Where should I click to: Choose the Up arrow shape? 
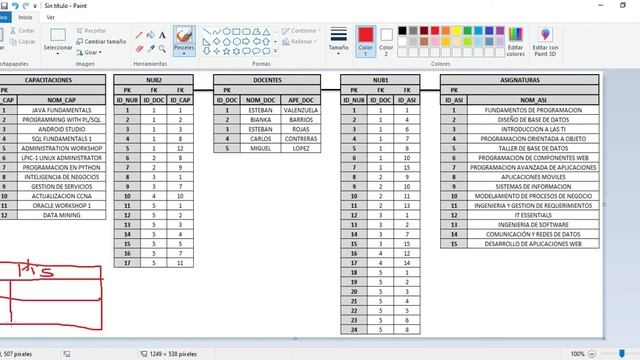266,42
